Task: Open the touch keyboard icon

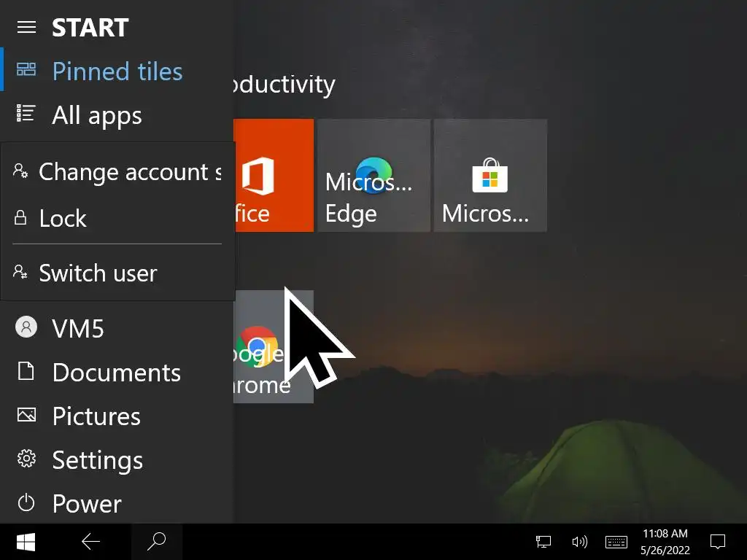Action: (616, 542)
